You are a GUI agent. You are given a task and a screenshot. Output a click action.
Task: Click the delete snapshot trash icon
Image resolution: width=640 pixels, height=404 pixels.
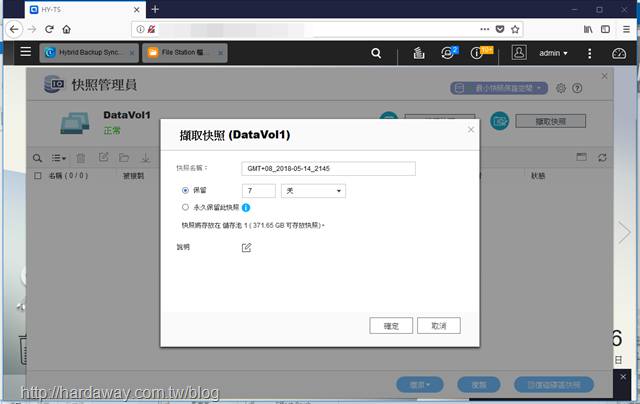(81, 158)
